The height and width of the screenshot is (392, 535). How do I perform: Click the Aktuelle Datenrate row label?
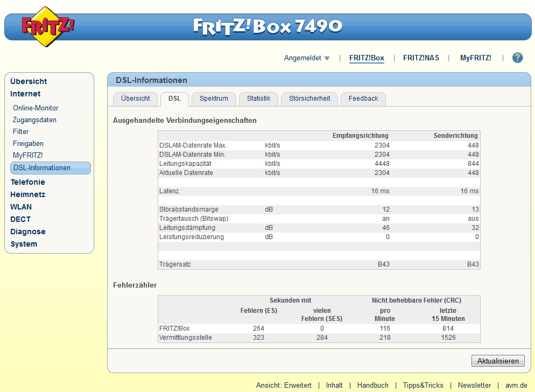tap(186, 173)
